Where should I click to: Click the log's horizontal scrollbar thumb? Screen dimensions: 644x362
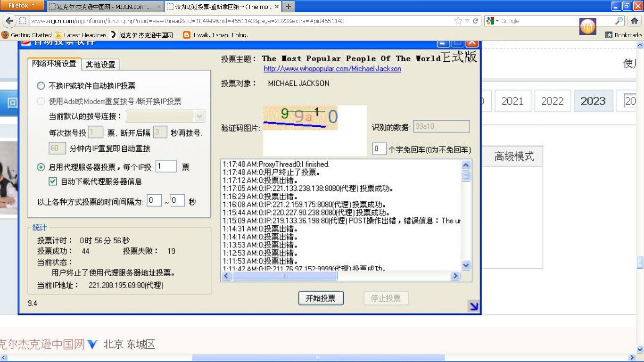(284, 276)
